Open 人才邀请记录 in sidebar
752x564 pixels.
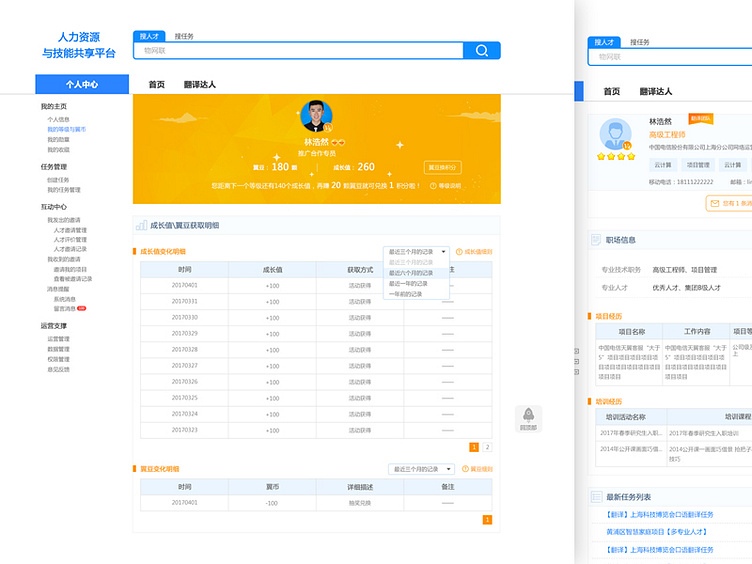coord(70,249)
